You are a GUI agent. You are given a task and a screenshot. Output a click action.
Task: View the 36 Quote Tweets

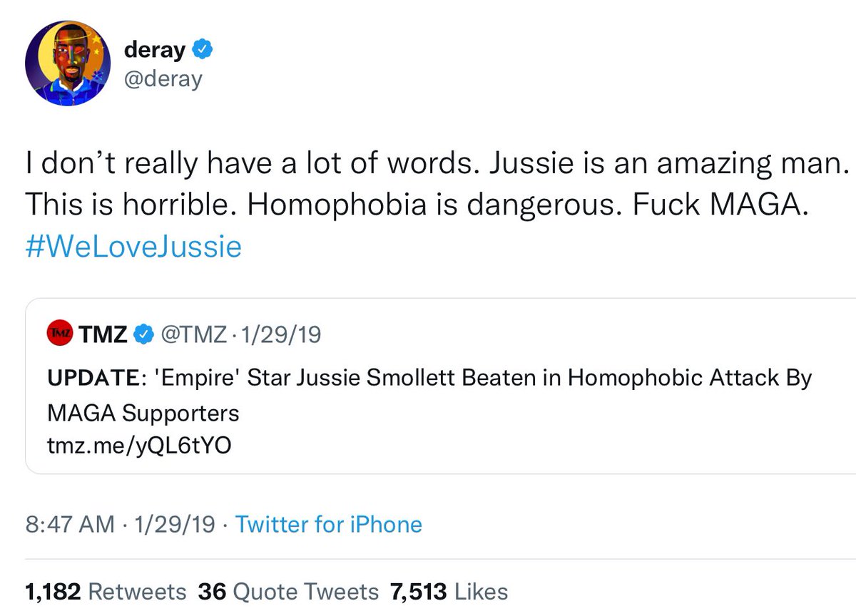coord(288,591)
